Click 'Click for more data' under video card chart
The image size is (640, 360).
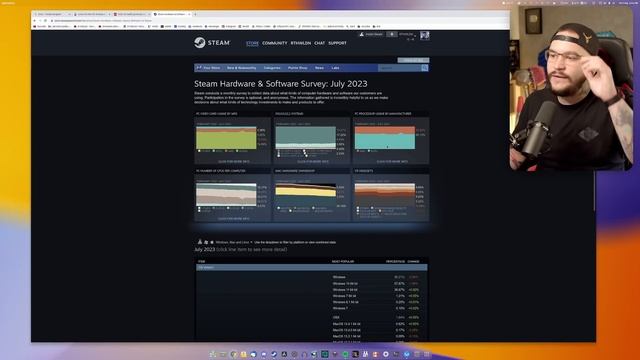[233, 161]
